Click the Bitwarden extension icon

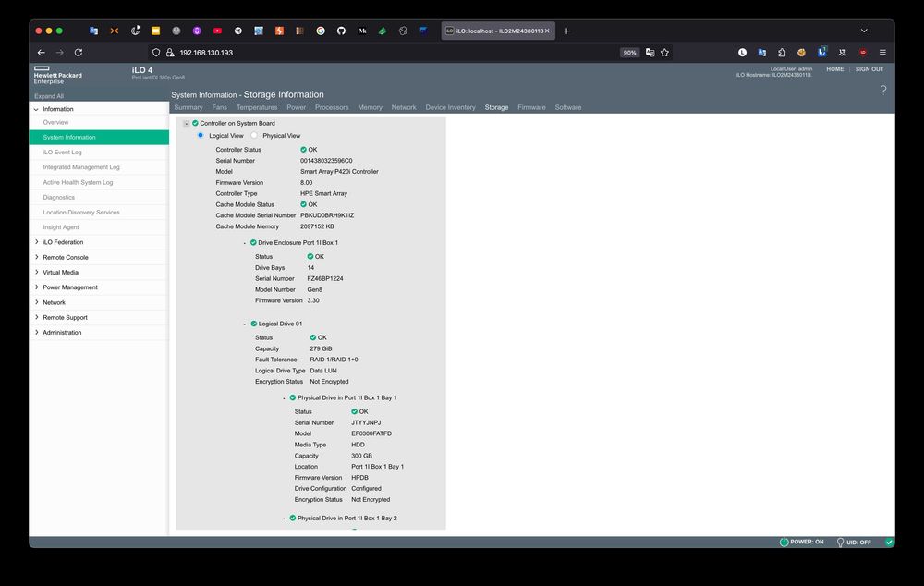click(x=821, y=53)
